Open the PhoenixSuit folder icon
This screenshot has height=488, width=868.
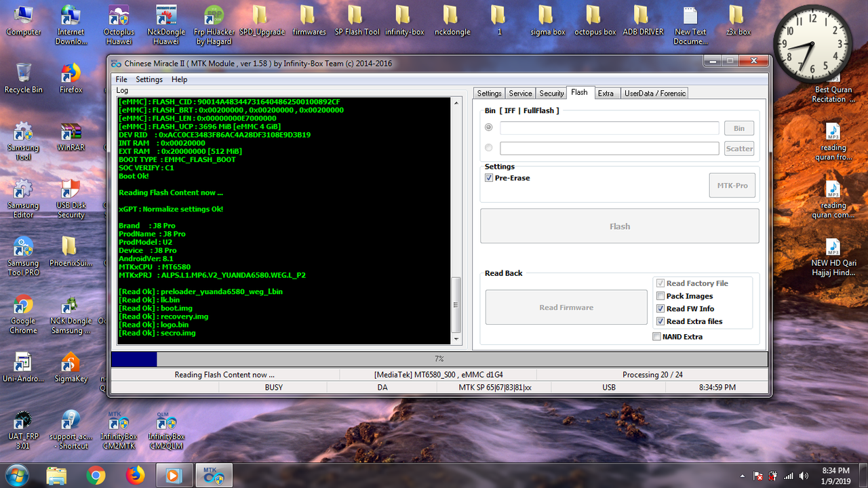click(71, 251)
